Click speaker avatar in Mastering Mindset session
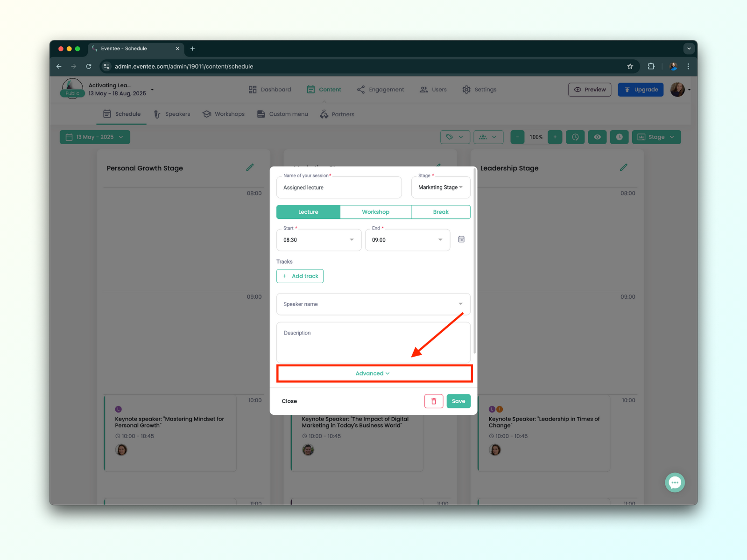 [121, 450]
